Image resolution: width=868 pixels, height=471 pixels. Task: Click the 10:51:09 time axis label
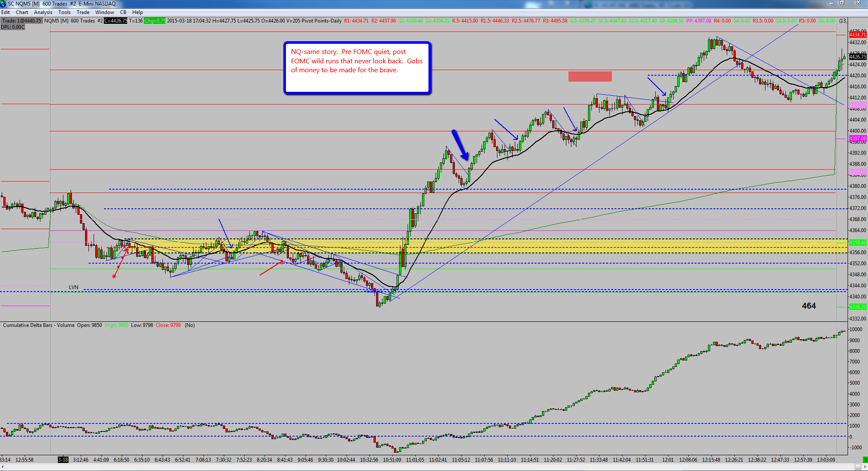click(391, 460)
